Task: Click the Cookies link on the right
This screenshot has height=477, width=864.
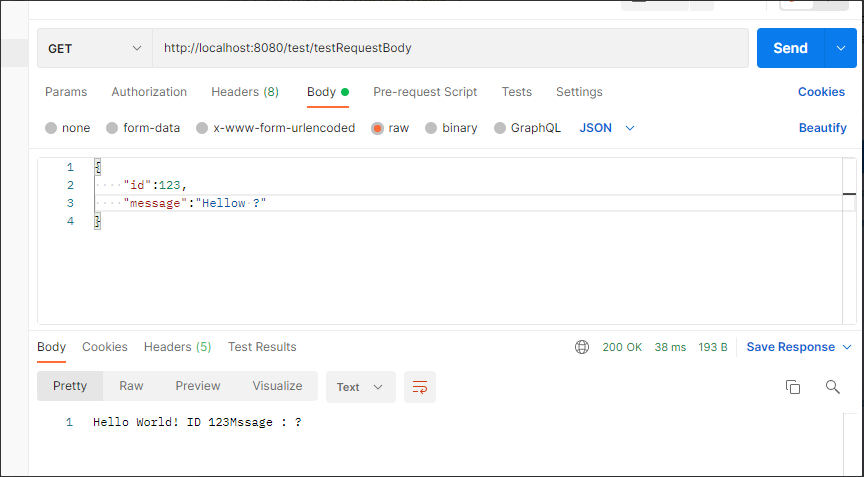Action: (x=821, y=92)
